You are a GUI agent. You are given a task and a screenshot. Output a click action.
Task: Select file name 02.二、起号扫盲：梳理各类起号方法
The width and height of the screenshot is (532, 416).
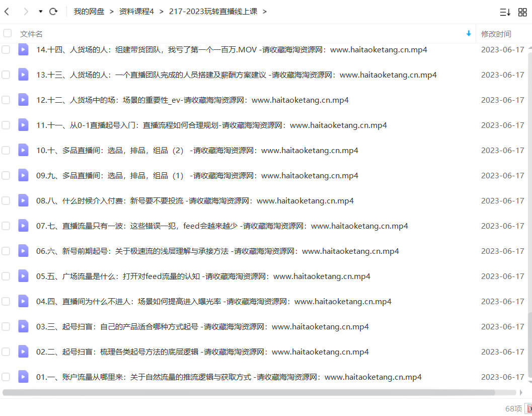[x=202, y=352]
